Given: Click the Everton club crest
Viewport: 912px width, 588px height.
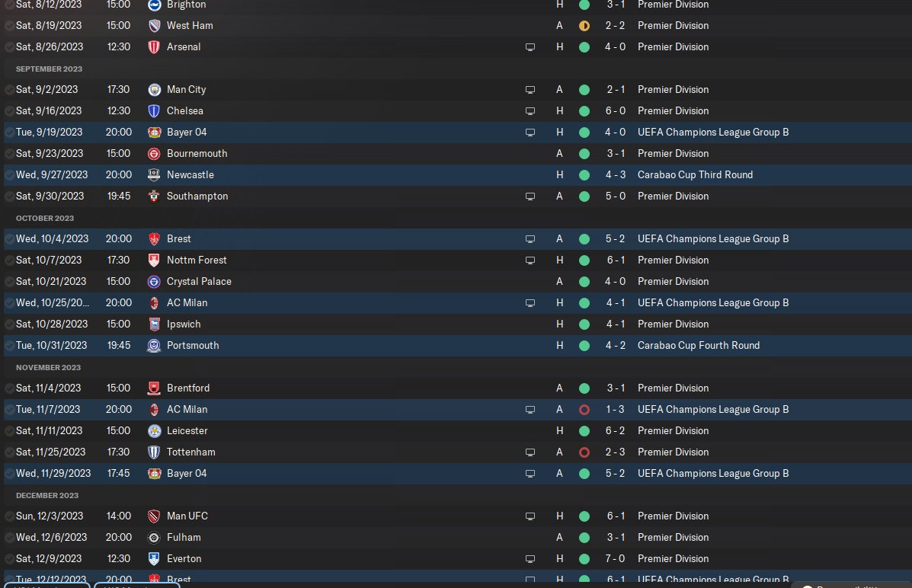Looking at the screenshot, I should point(154,558).
